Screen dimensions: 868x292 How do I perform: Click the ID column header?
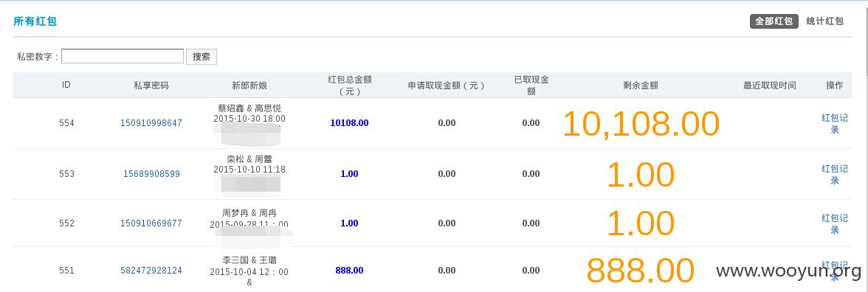[66, 86]
